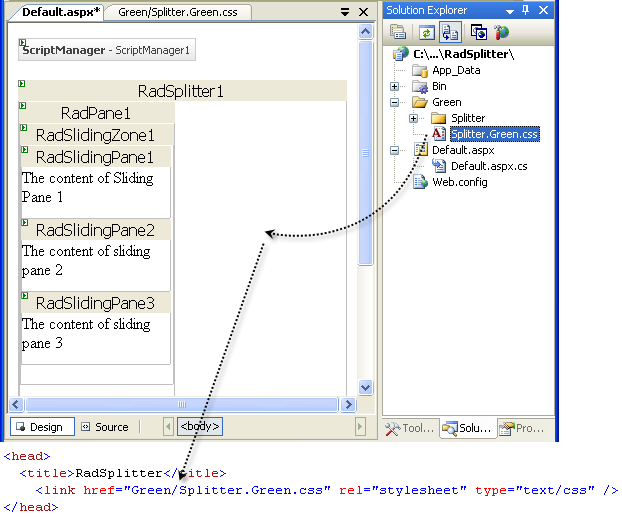The width and height of the screenshot is (622, 517).
Task: Switch to Source view
Action: [104, 427]
